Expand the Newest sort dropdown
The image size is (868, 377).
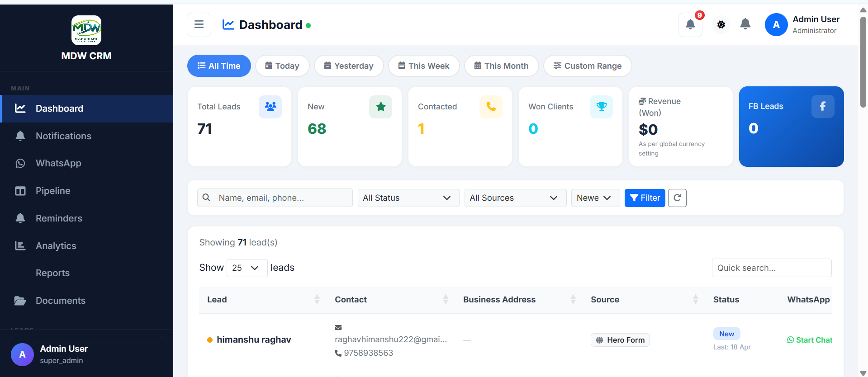pos(595,198)
